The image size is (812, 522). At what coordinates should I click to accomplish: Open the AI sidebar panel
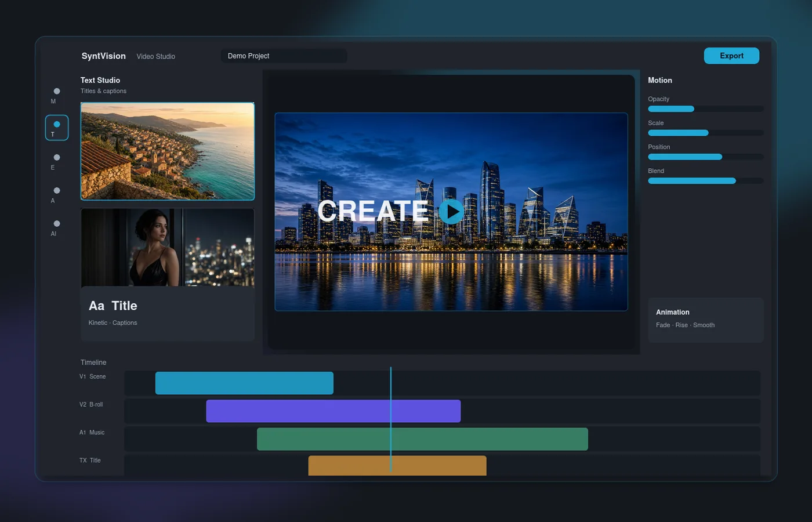click(56, 227)
